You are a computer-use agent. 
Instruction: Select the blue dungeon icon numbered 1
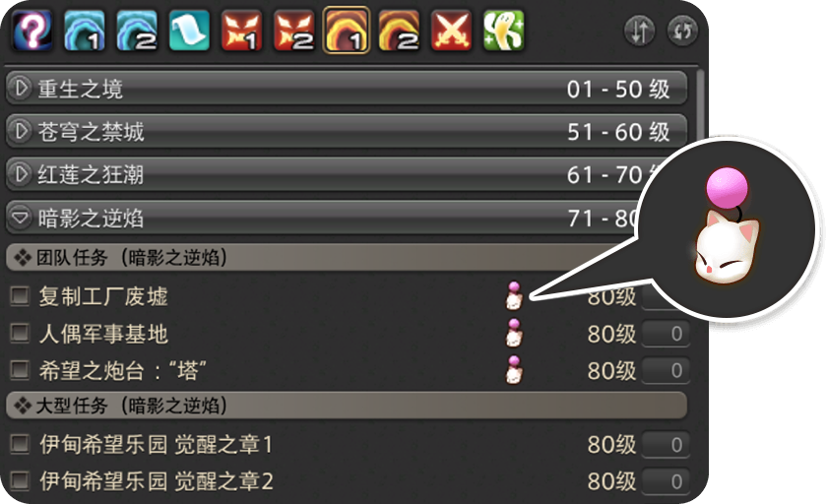click(84, 31)
